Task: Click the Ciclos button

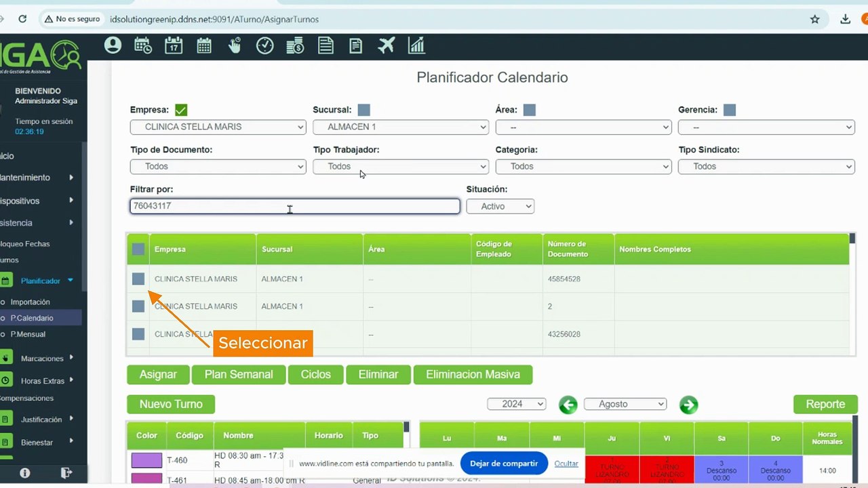Action: click(x=316, y=375)
